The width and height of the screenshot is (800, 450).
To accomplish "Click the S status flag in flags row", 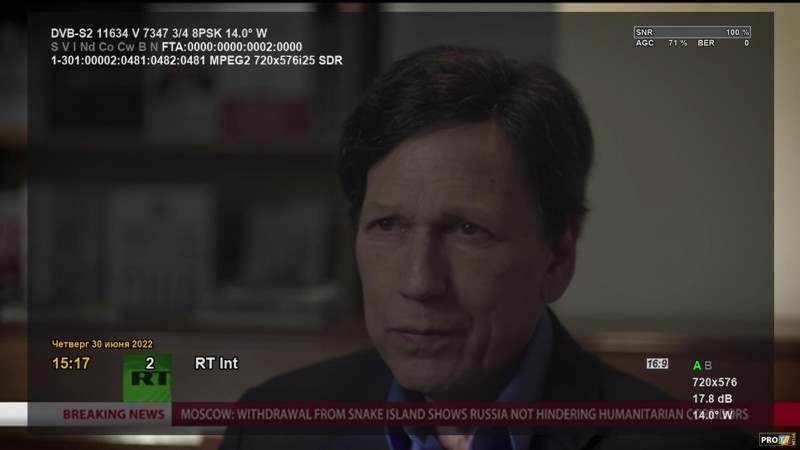I will (x=55, y=47).
